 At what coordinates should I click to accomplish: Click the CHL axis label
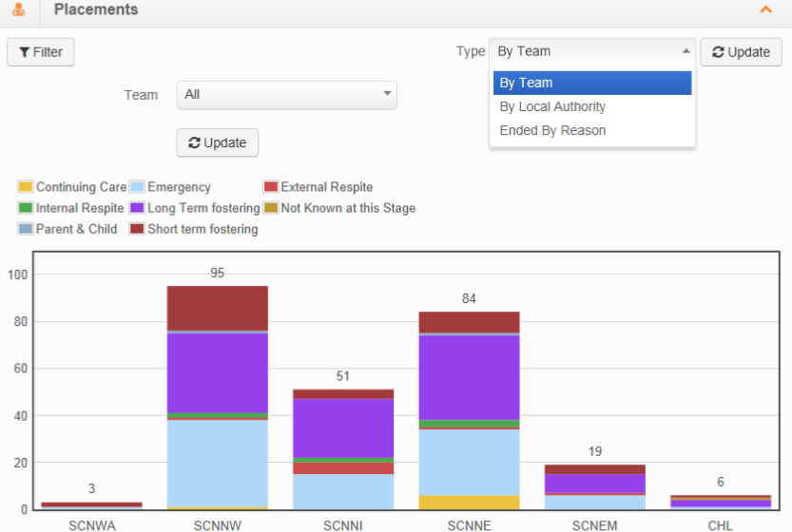coord(721,525)
